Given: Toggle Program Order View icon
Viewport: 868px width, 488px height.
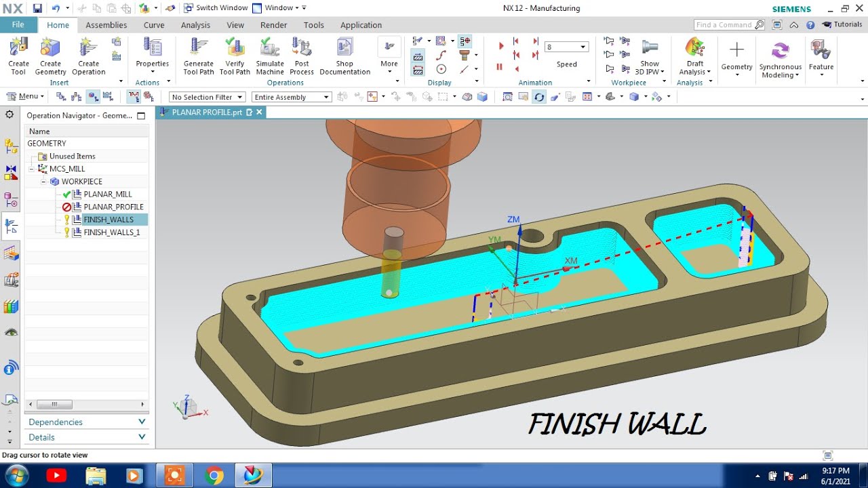Looking at the screenshot, I should (61, 97).
